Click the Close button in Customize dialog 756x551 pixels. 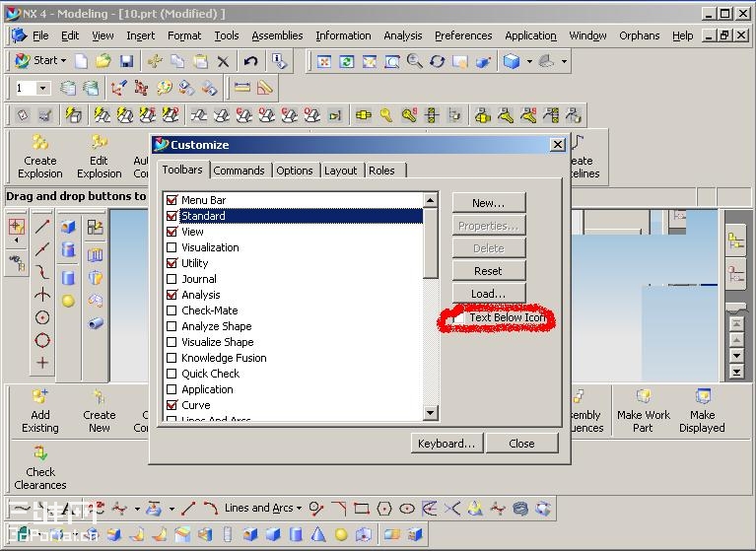(521, 443)
